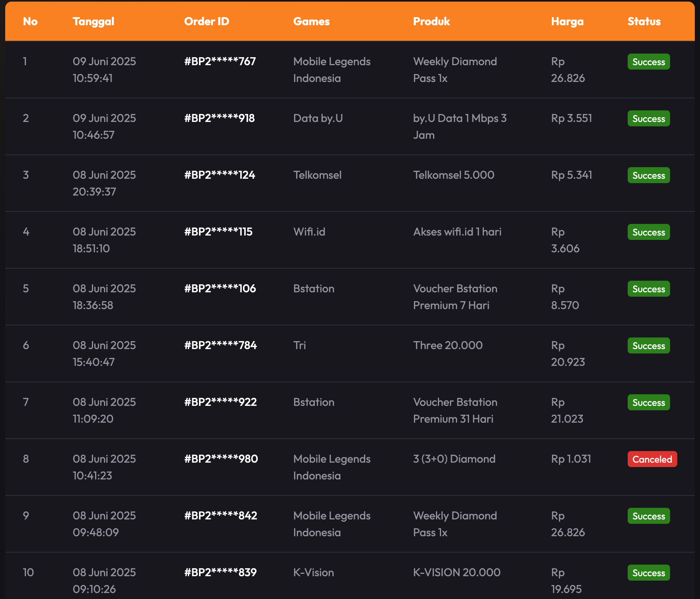The width and height of the screenshot is (700, 599).
Task: Click product K-VISION 20.000
Action: point(457,573)
